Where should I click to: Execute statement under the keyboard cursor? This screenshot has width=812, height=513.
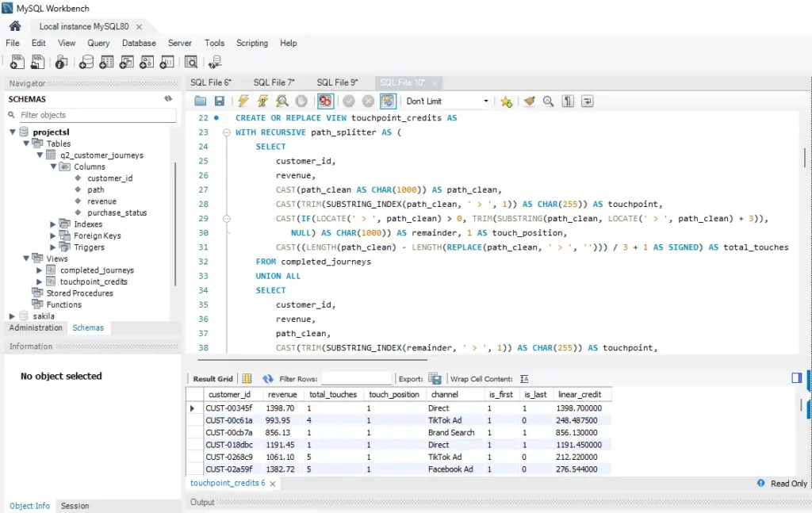pos(263,101)
